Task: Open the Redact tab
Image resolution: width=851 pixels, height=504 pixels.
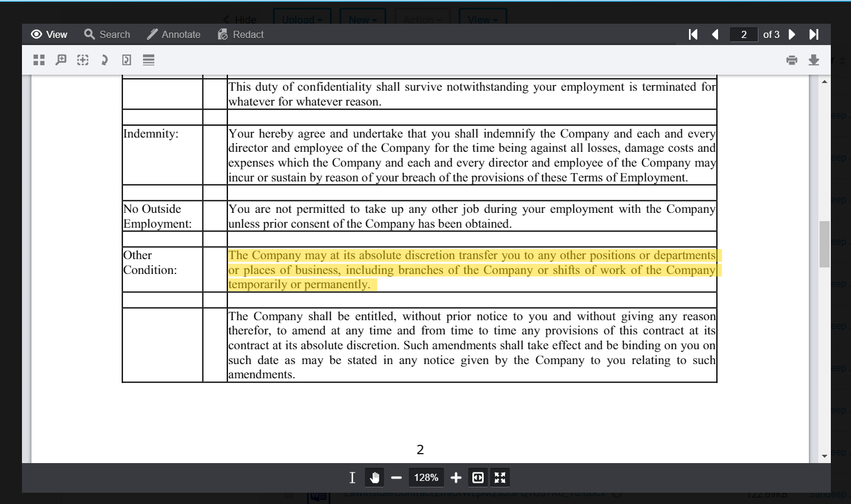Action: 240,34
